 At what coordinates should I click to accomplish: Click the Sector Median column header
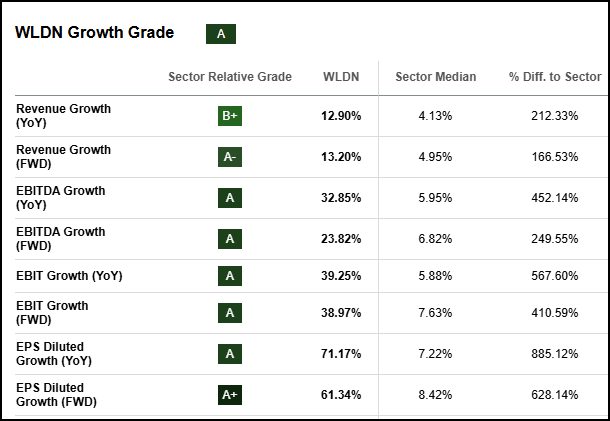[436, 77]
